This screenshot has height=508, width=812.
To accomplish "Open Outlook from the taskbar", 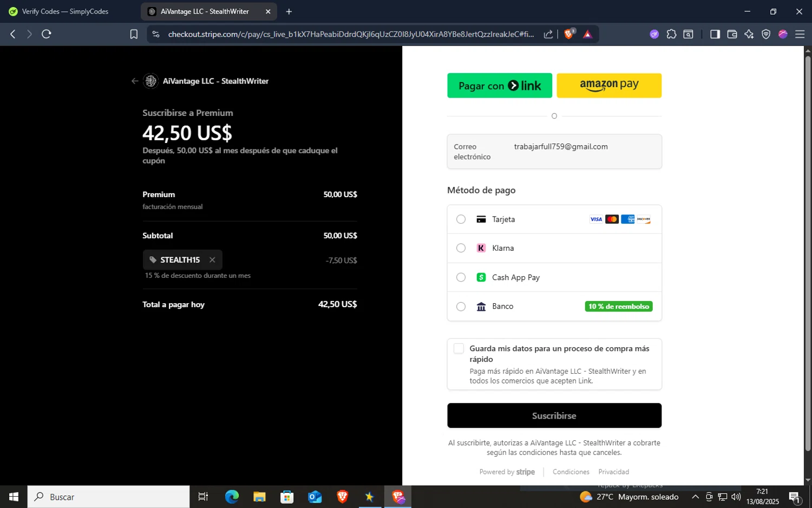I will (x=315, y=497).
